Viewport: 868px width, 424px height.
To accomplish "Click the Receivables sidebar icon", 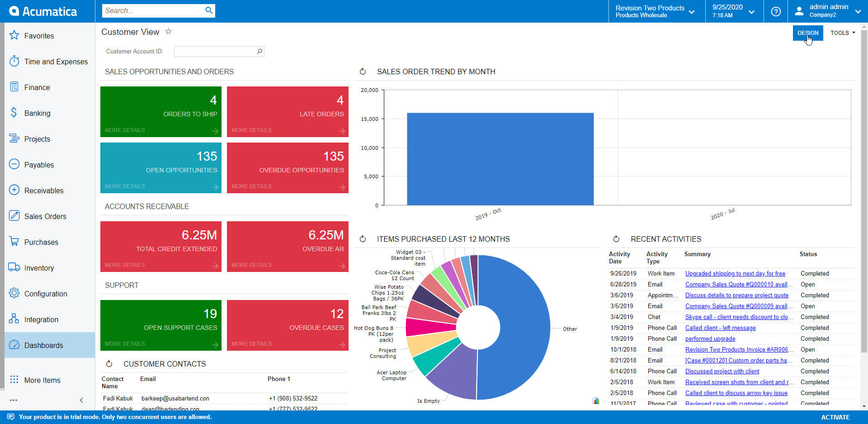I will point(14,190).
